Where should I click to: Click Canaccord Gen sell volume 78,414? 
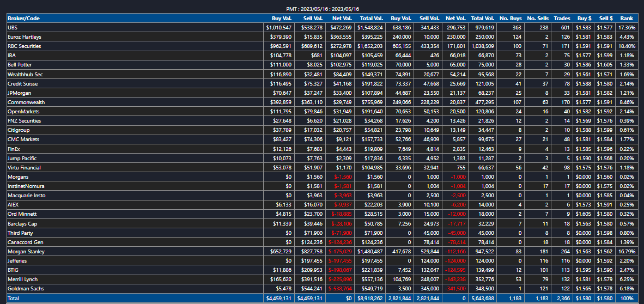(x=432, y=242)
